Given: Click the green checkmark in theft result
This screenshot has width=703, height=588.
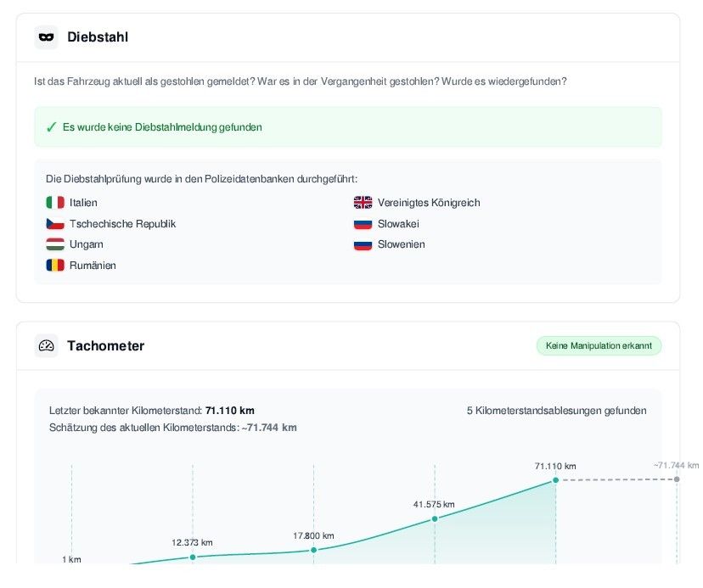Looking at the screenshot, I should tap(52, 127).
